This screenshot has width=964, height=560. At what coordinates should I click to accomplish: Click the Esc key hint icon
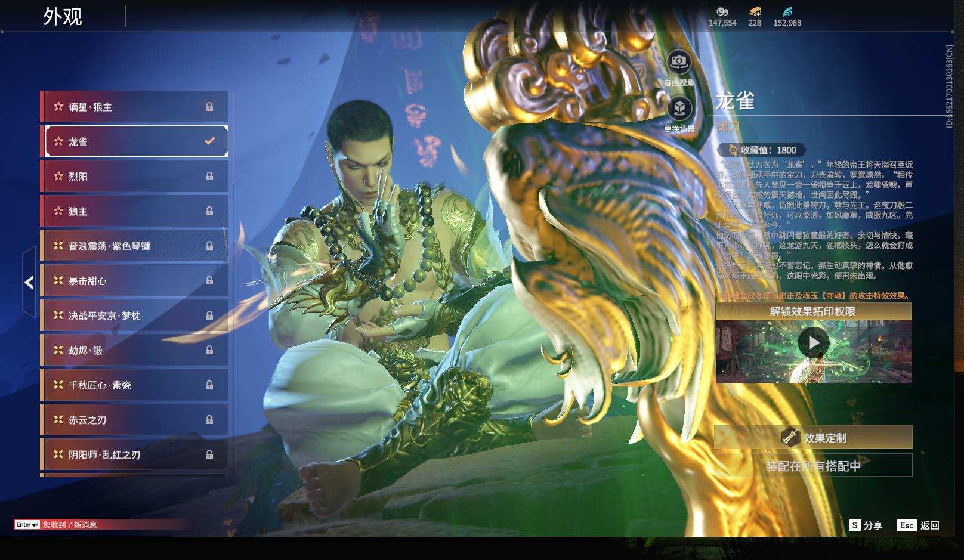tap(907, 525)
